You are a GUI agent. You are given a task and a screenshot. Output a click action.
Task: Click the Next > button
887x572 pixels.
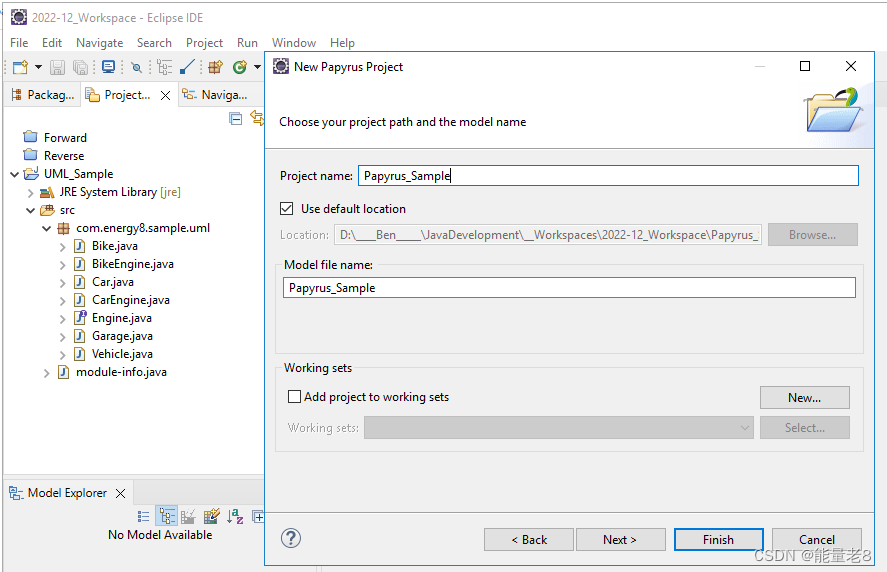[621, 540]
